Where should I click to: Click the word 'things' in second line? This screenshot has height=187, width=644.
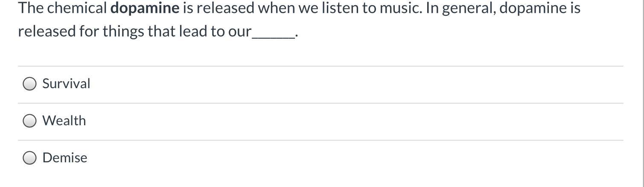tap(123, 31)
